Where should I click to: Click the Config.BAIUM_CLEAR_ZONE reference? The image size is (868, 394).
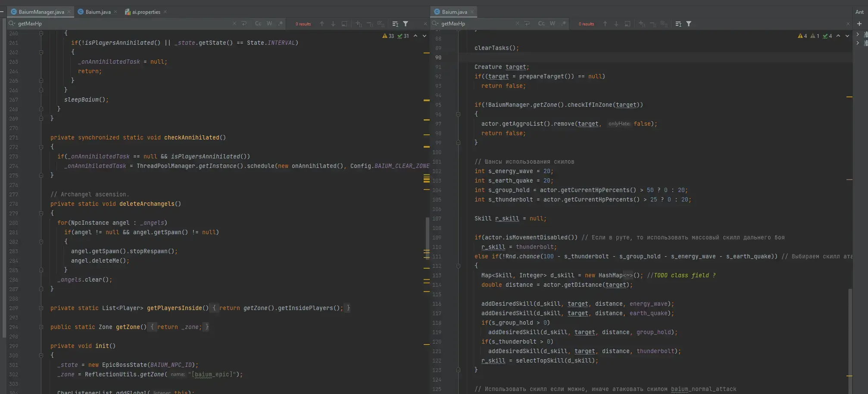(x=390, y=166)
